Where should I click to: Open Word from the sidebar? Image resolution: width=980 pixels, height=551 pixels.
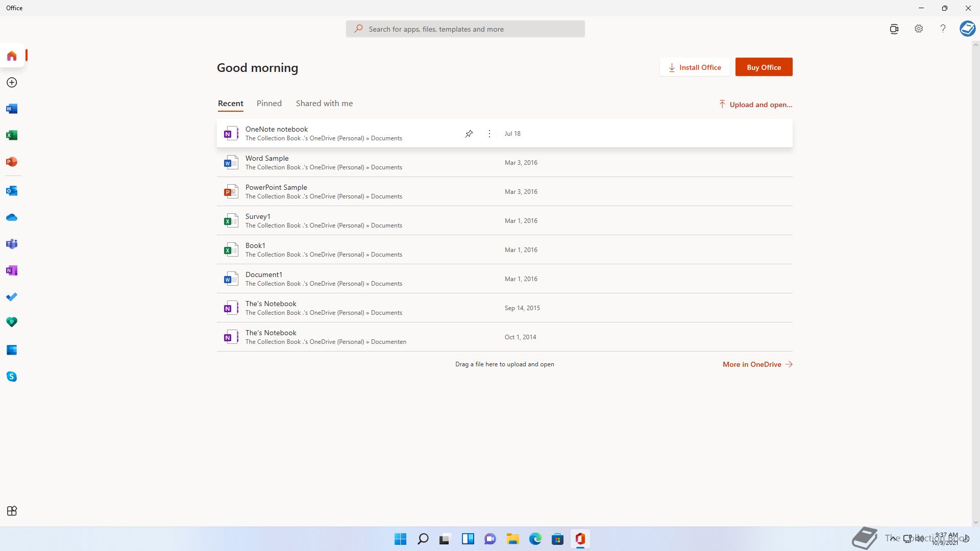(12, 109)
